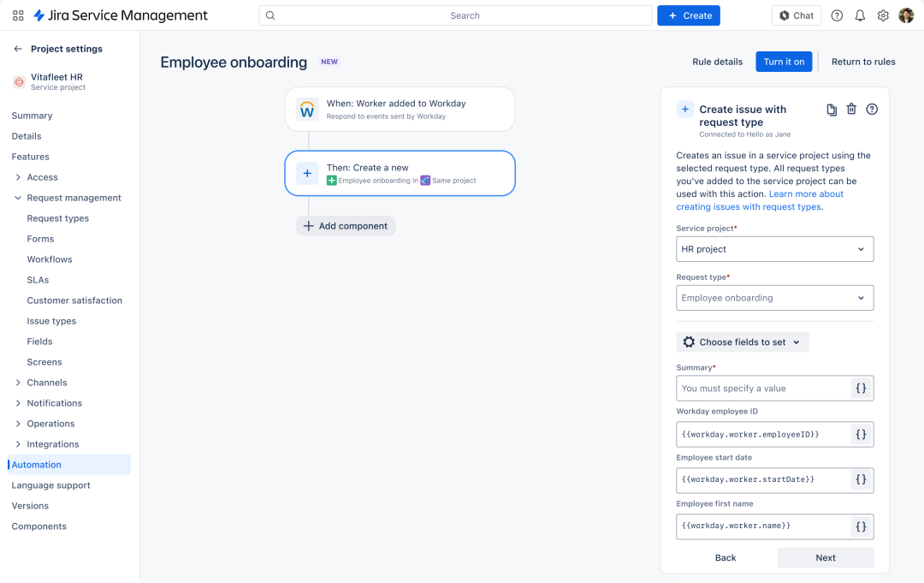Screen dimensions: 924x583
Task: Open the Components page
Action: click(38, 526)
